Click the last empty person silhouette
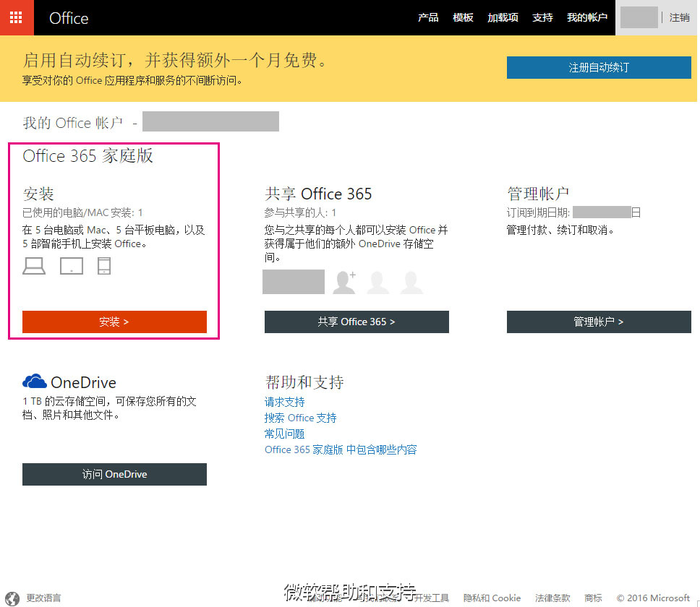Image resolution: width=700 pixels, height=607 pixels. pyautogui.click(x=411, y=282)
